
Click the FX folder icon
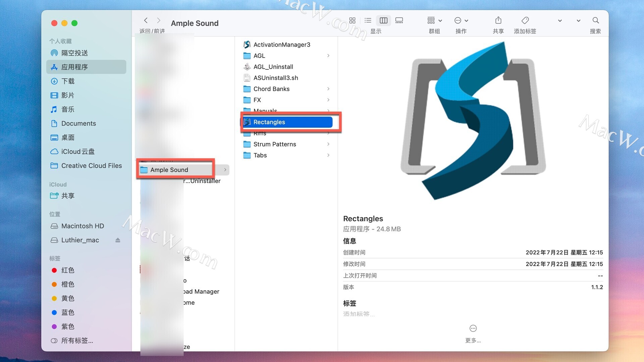pos(247,100)
